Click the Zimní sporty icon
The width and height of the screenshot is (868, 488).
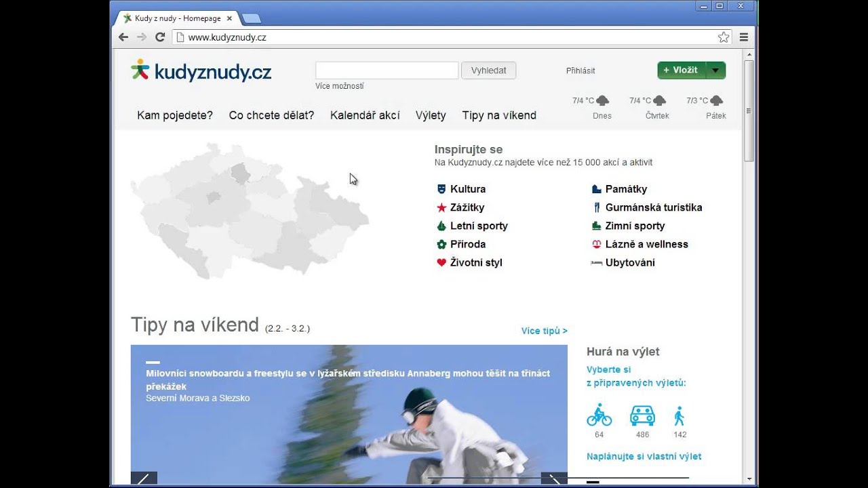(597, 226)
